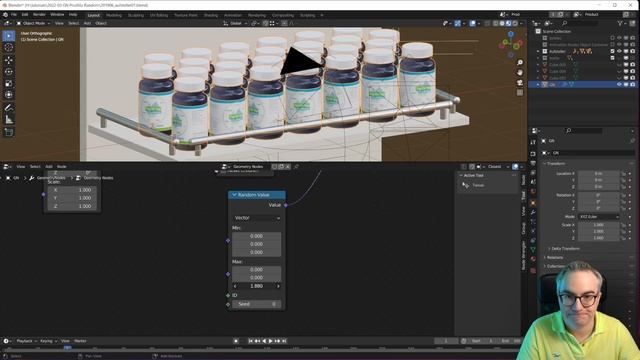Screen dimensions: 640x360
Task: Open the Modifiers wrench tab in properties editor
Action: (x=533, y=212)
